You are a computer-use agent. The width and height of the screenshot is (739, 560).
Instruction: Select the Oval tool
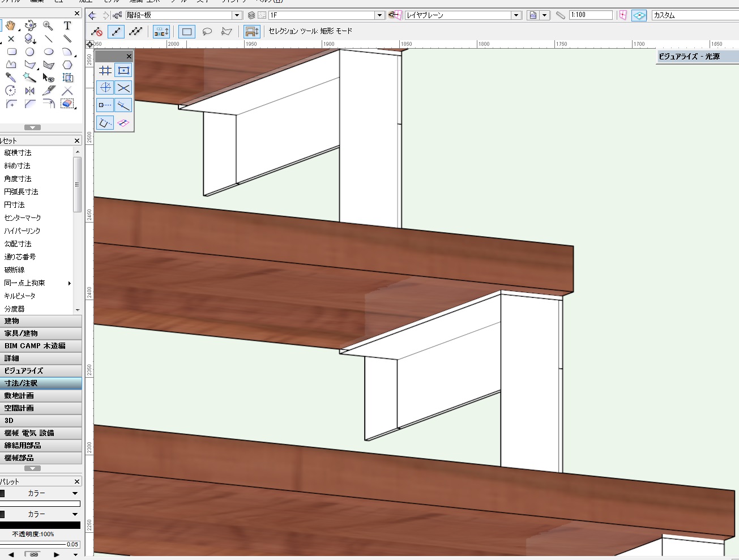click(49, 52)
